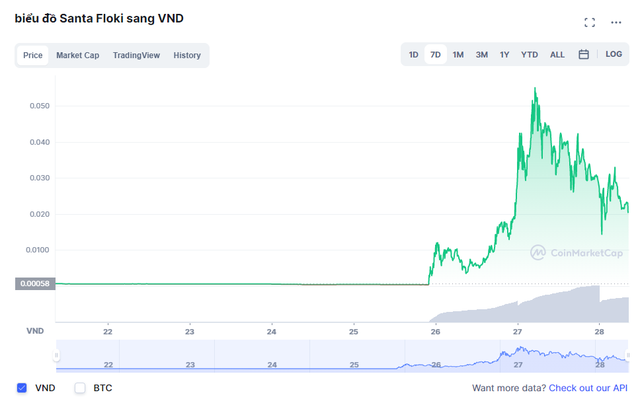Open the three-dot more options menu
This screenshot has width=640, height=413.
(x=616, y=22)
